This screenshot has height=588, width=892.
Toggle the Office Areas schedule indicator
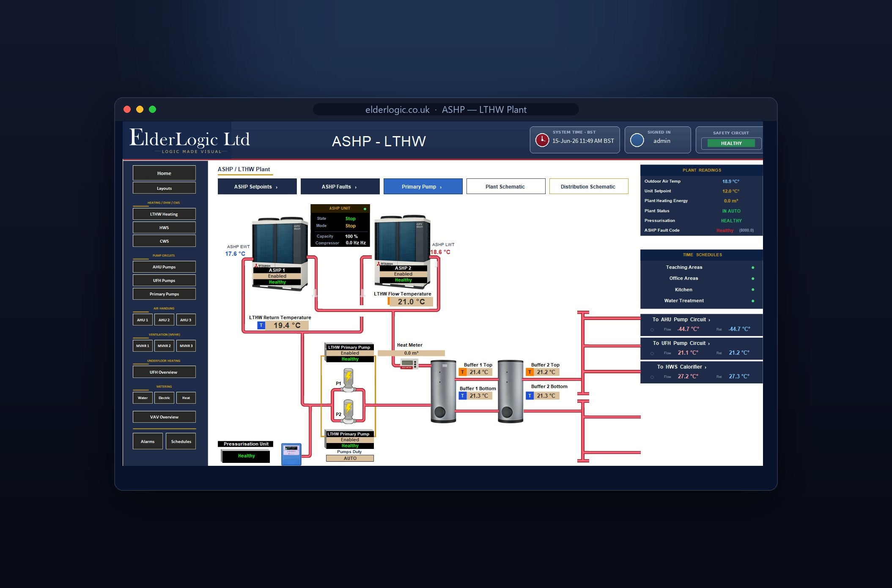(753, 279)
